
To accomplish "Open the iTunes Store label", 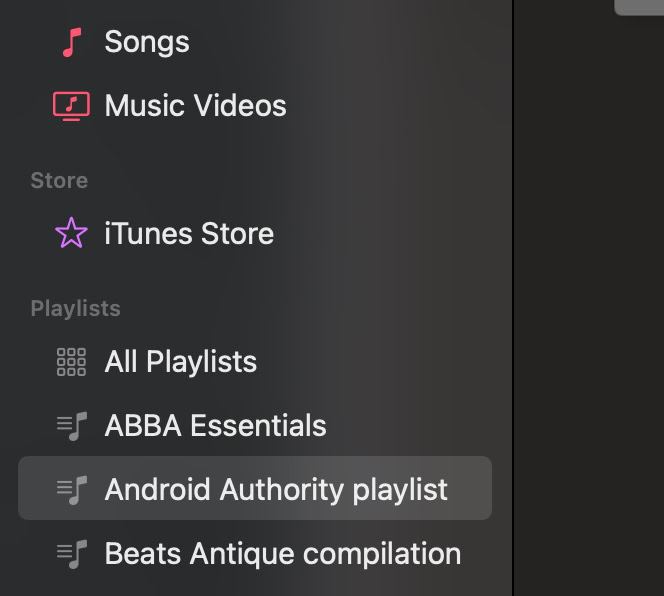I will coord(189,234).
